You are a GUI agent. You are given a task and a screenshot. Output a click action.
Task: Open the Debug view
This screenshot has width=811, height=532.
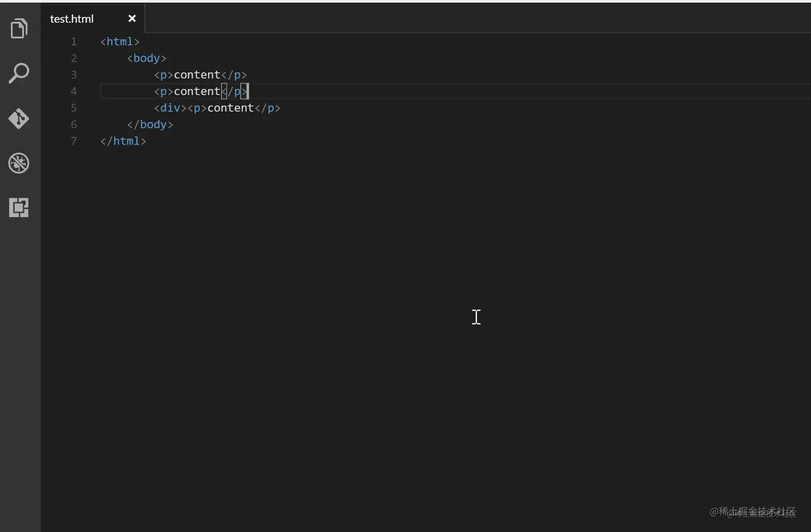point(19,163)
